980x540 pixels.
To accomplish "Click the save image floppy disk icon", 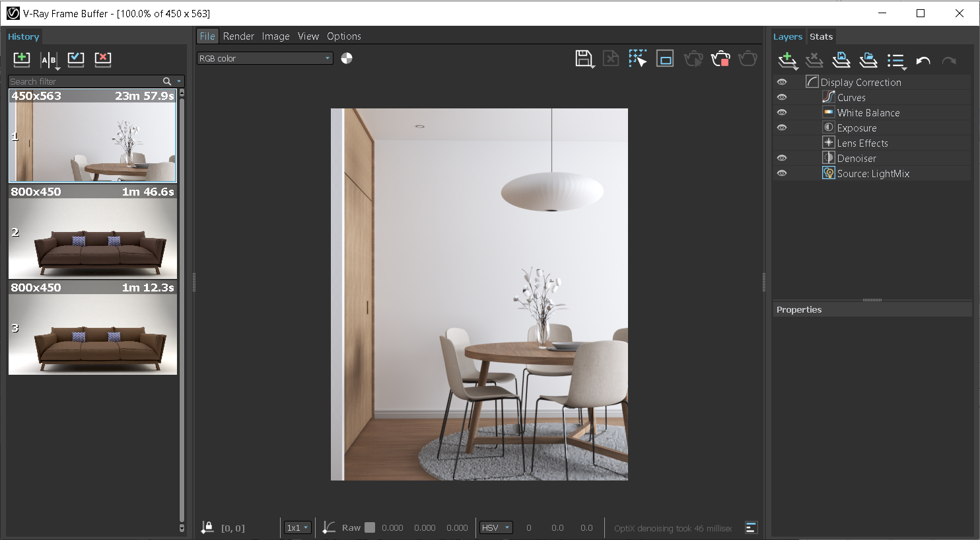I will click(x=584, y=59).
